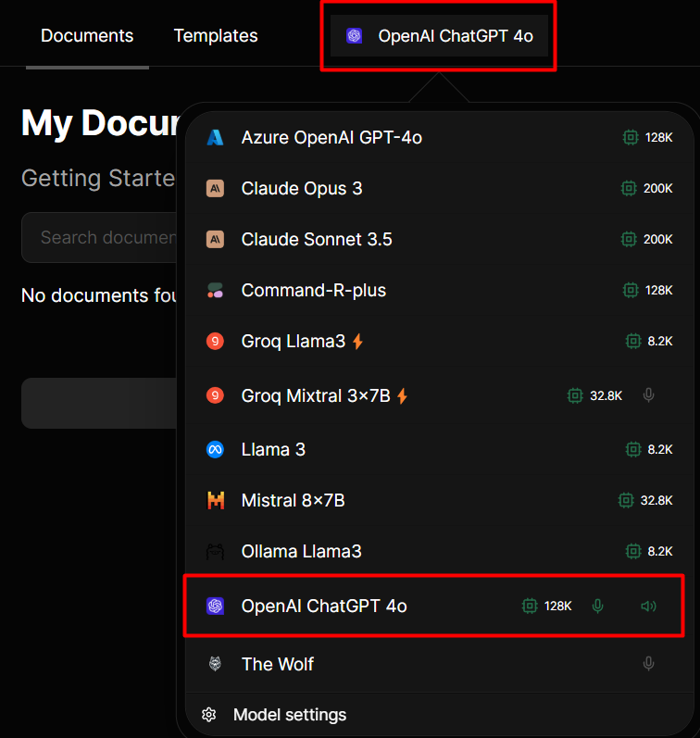Screen dimensions: 700x738
Task: Toggle the microphone on OpenAI ChatGPT 4o row
Action: (598, 607)
